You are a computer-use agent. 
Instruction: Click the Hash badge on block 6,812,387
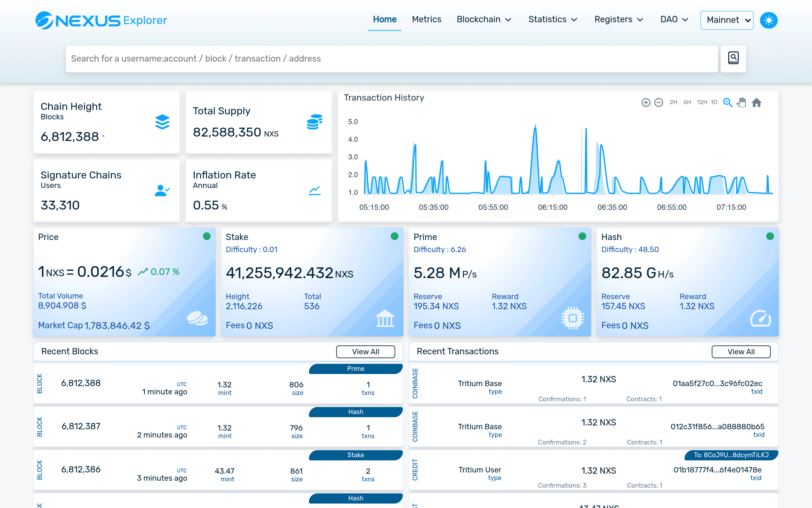click(356, 411)
